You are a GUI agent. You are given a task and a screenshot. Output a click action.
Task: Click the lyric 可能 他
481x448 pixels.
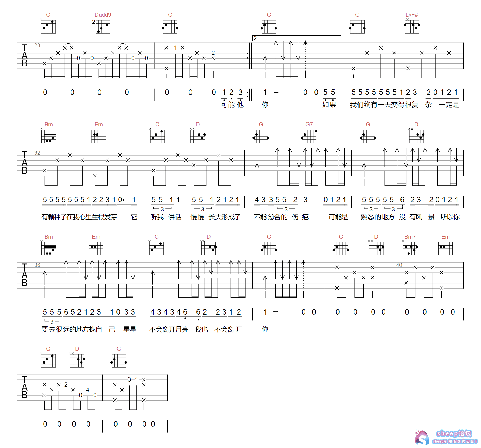coord(232,105)
